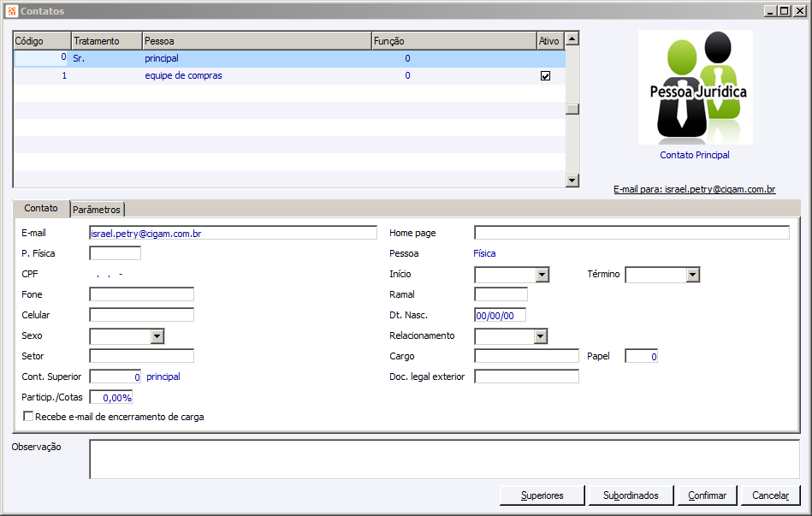The height and width of the screenshot is (516, 812).
Task: Click the contacts list scroll down arrow
Action: coord(572,181)
